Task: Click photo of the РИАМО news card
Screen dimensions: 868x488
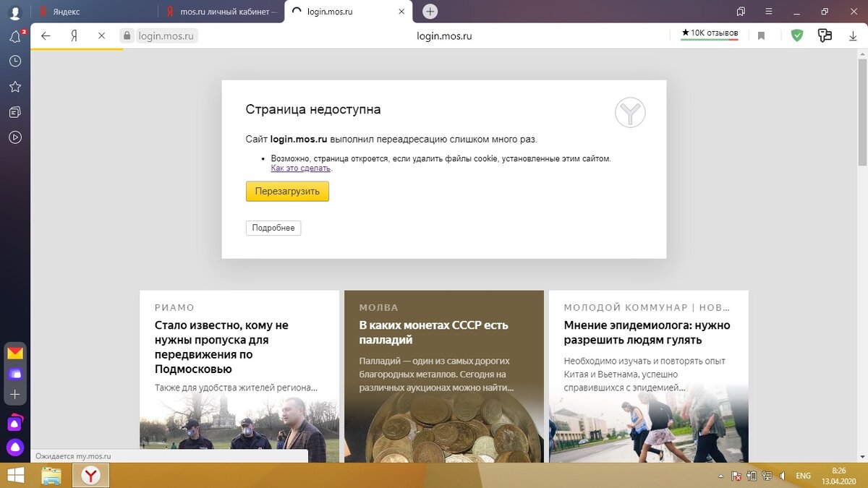Action: pos(239,429)
